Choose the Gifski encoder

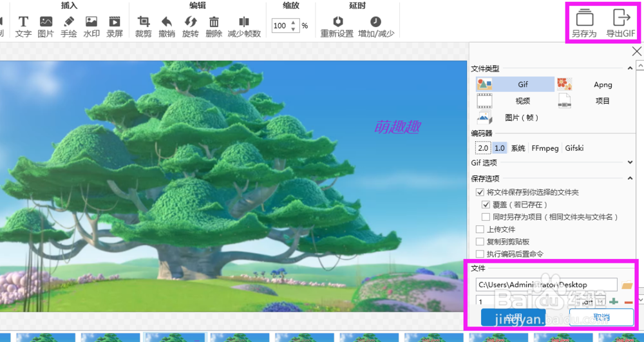574,147
